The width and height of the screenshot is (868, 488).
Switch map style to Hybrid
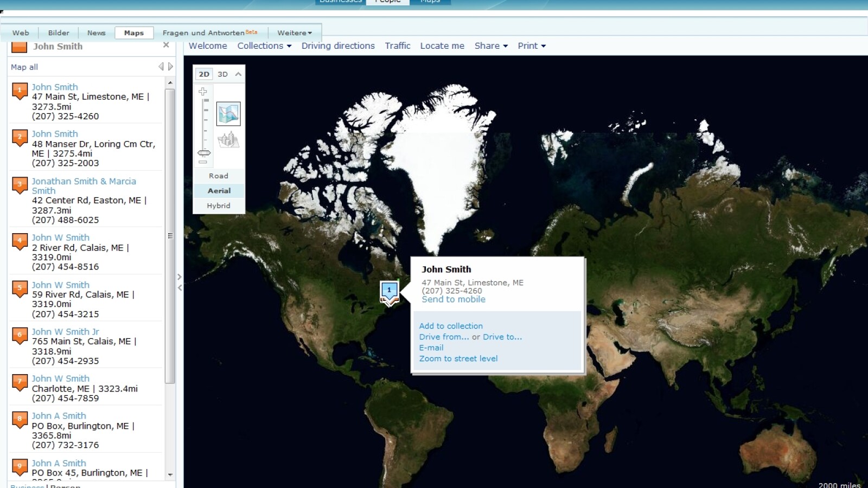219,206
